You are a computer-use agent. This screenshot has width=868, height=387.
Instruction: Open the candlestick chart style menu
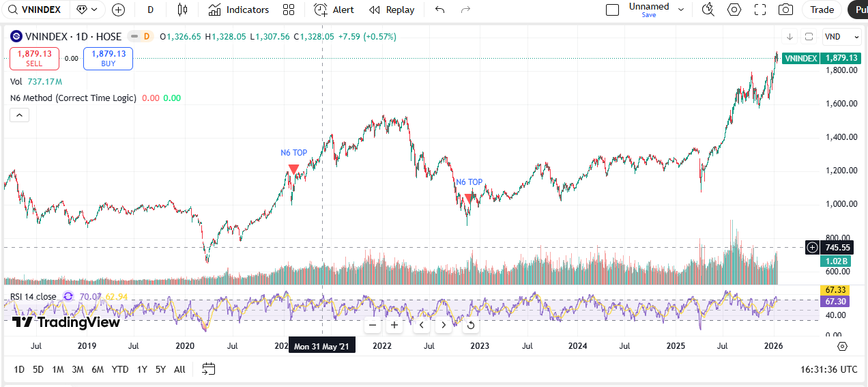tap(182, 10)
